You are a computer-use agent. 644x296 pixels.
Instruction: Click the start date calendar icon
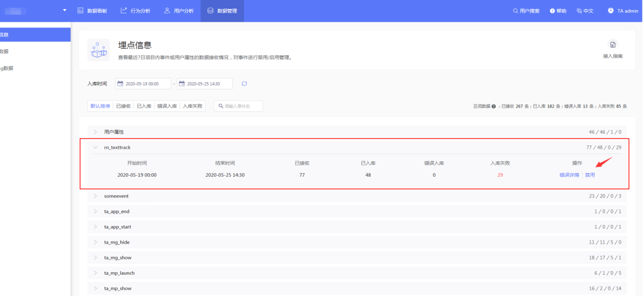121,84
